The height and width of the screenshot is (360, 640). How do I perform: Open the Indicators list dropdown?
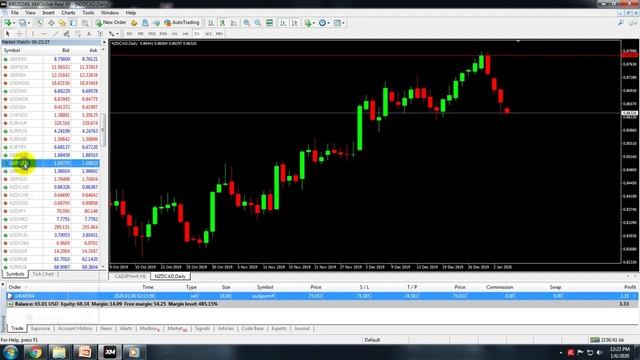(x=309, y=23)
